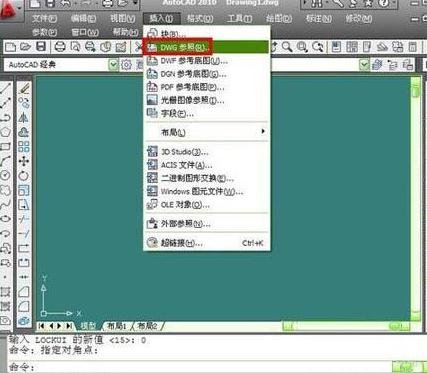Select the Spline draw tool
This screenshot has width=427, height=373.
(x=5, y=205)
